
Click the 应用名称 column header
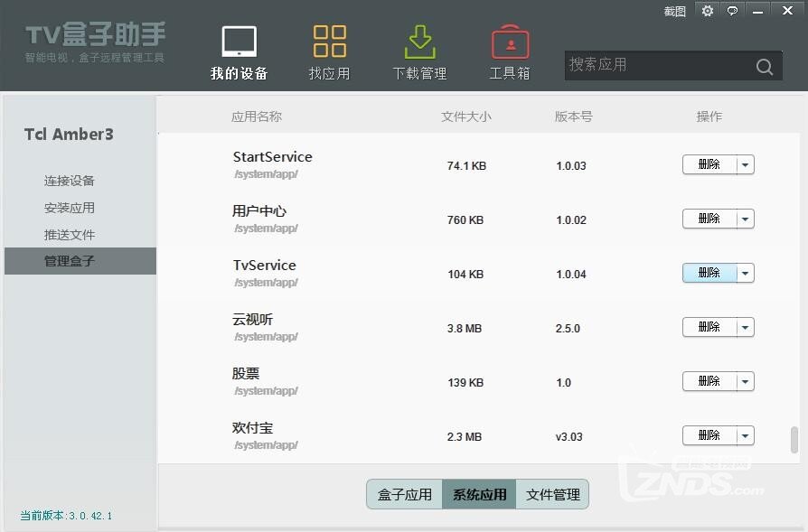pyautogui.click(x=257, y=117)
